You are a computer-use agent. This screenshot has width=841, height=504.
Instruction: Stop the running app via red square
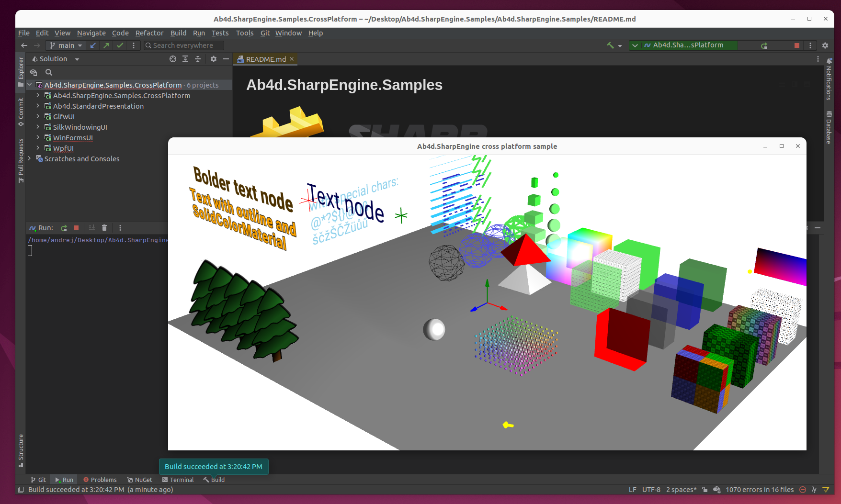[797, 45]
